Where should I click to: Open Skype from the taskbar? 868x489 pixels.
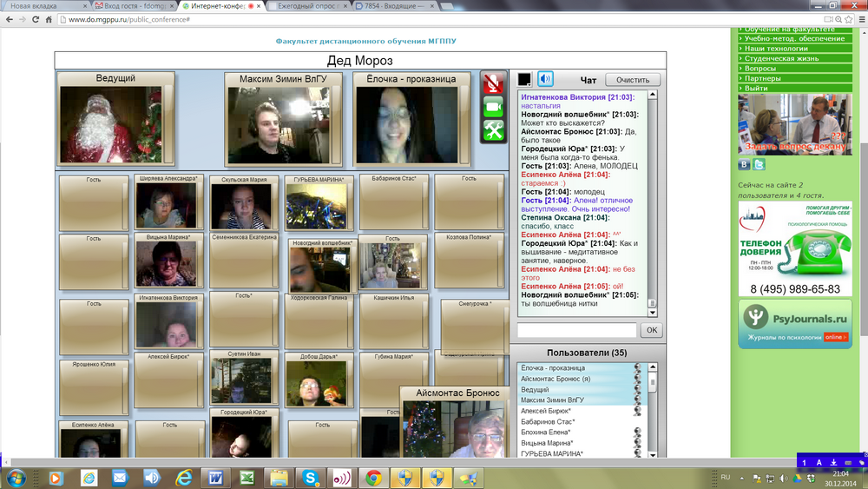point(310,478)
